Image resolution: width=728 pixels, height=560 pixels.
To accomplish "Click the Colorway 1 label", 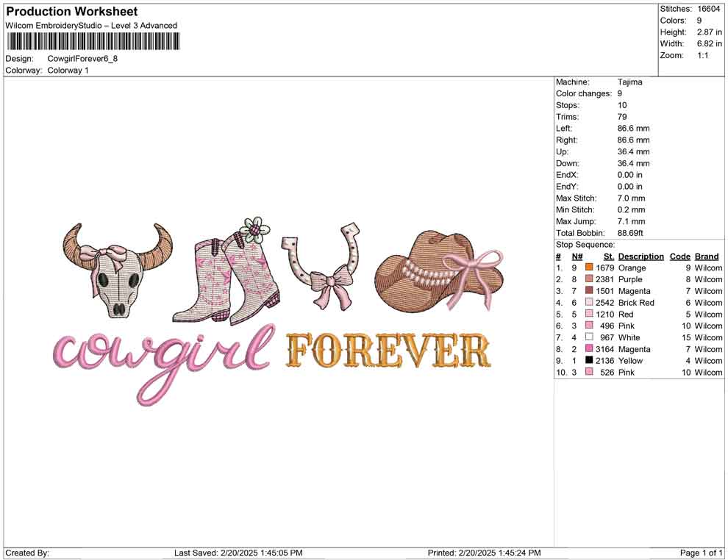I will [68, 71].
